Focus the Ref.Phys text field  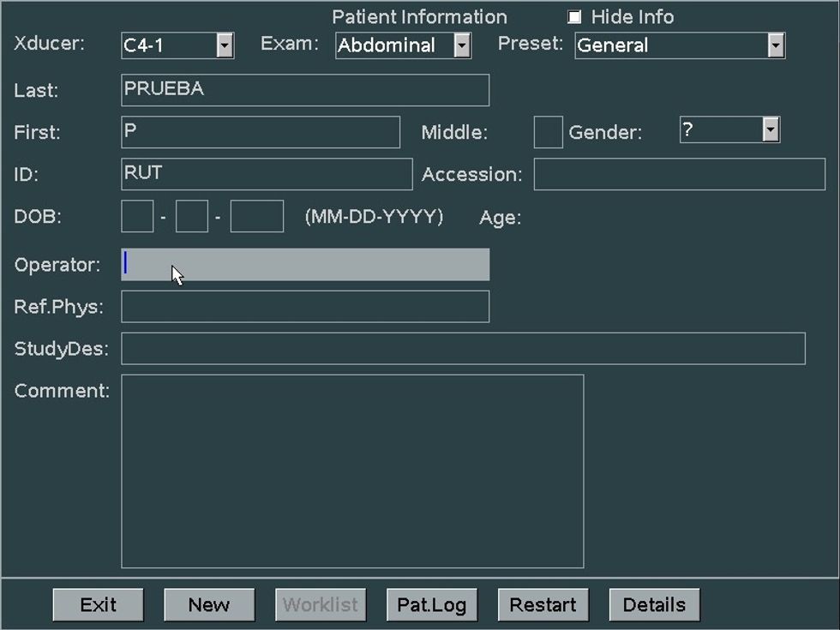click(305, 307)
